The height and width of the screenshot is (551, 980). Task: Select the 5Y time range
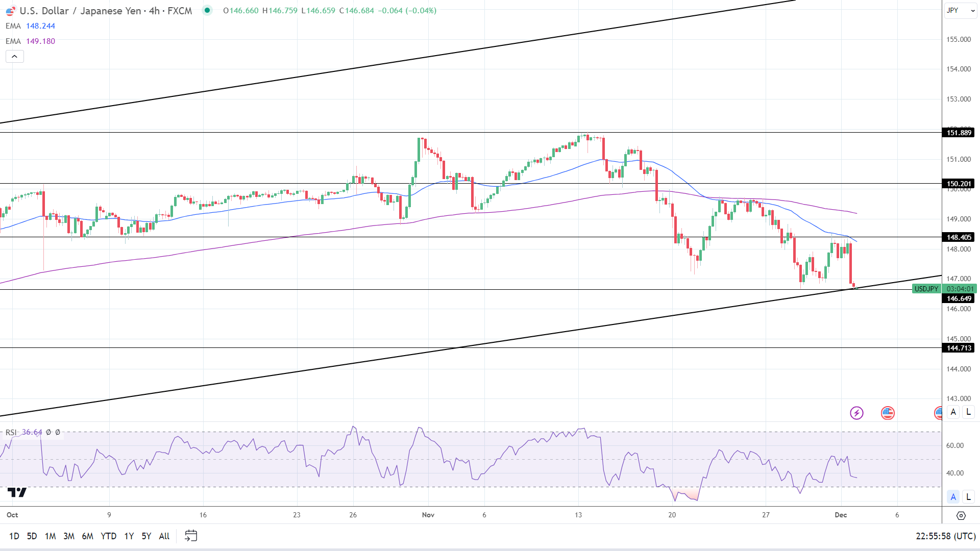click(x=146, y=536)
